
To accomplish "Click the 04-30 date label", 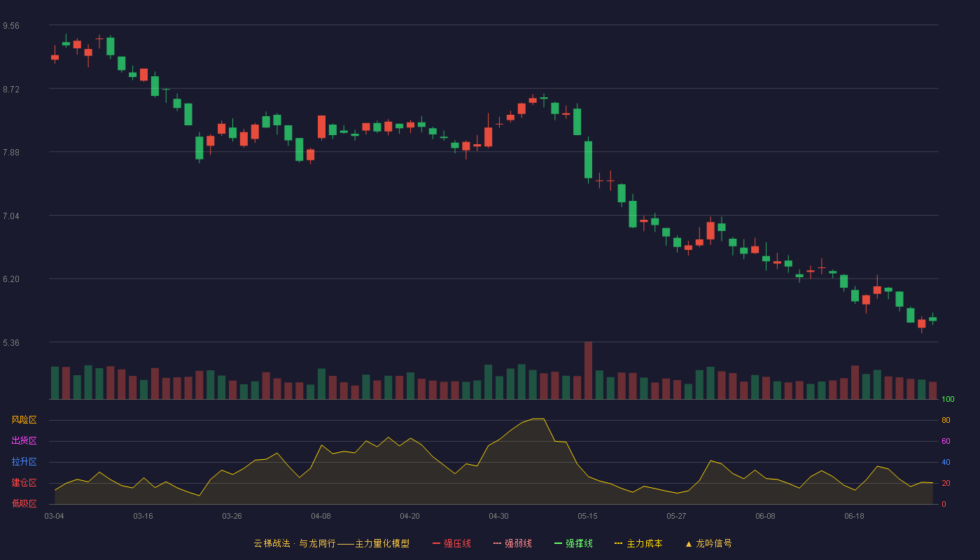I will 498,516.
